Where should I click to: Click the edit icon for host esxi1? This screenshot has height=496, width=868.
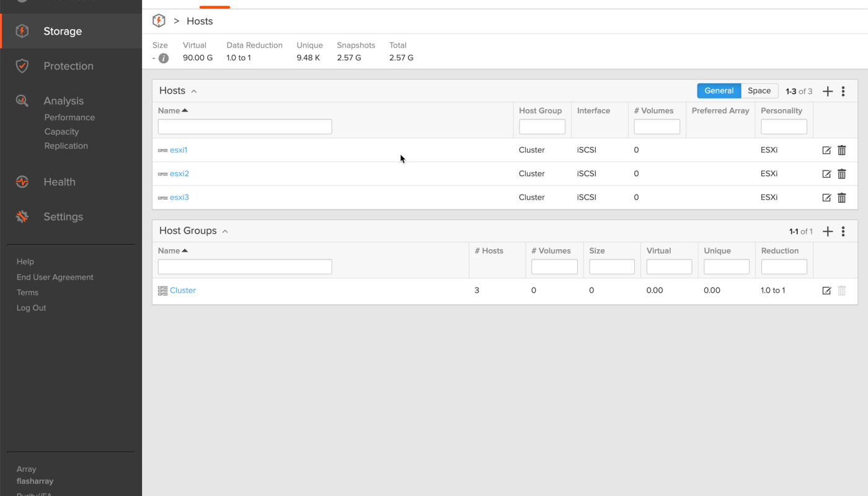tap(826, 150)
